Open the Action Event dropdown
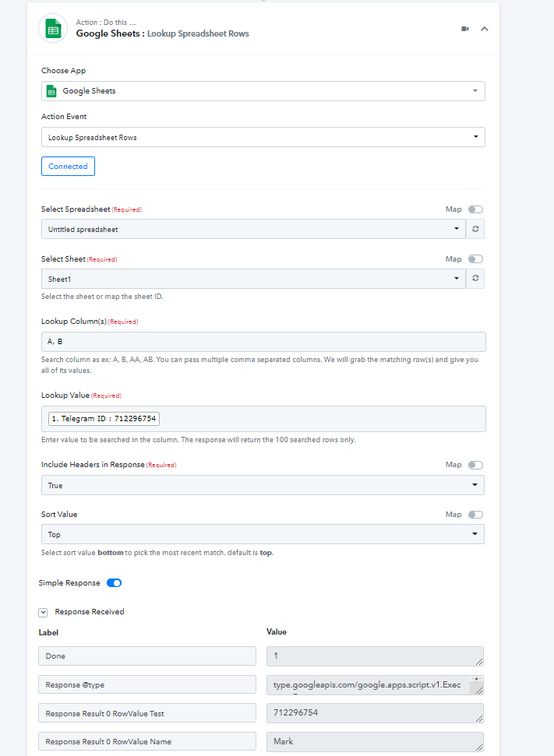The width and height of the screenshot is (554, 756). (x=263, y=137)
